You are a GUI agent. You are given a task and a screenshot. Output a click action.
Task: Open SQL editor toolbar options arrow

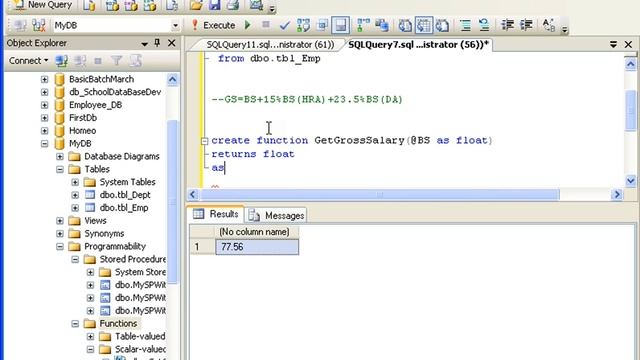(x=564, y=29)
